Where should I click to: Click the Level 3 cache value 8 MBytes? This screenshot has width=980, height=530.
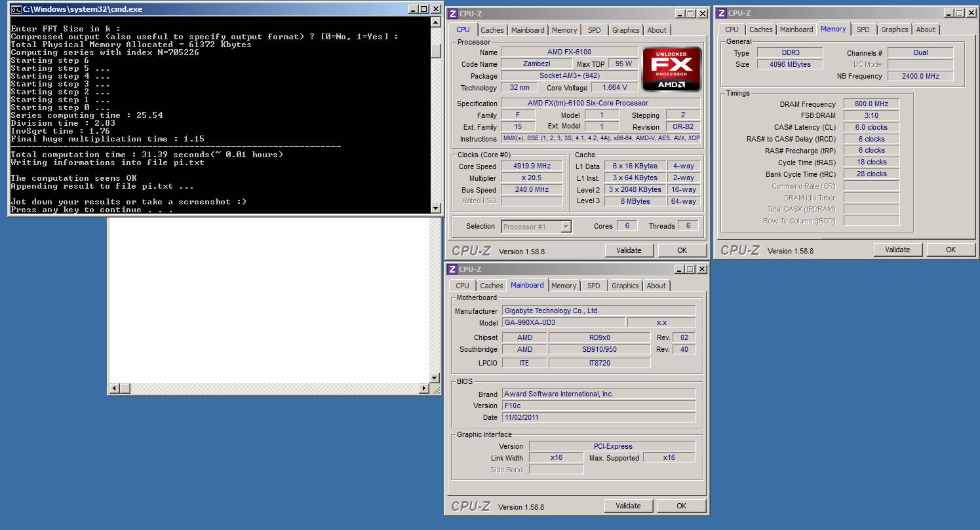(635, 202)
